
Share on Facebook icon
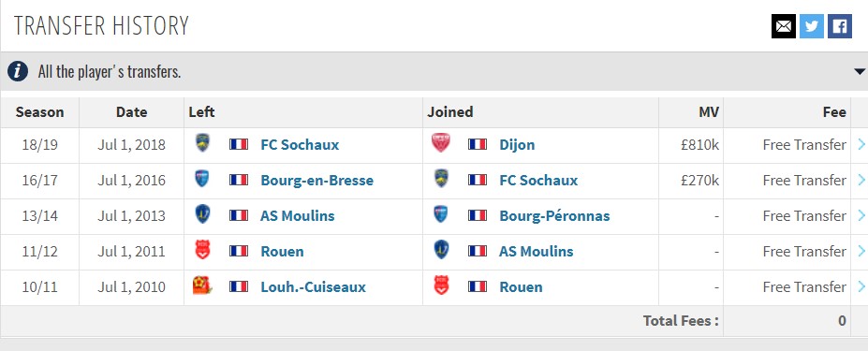[x=840, y=26]
